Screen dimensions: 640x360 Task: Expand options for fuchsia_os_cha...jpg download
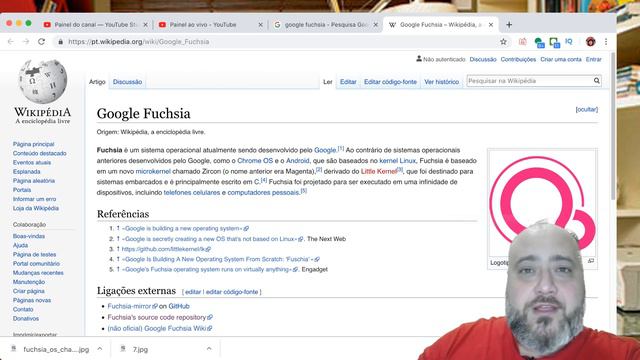point(100,349)
